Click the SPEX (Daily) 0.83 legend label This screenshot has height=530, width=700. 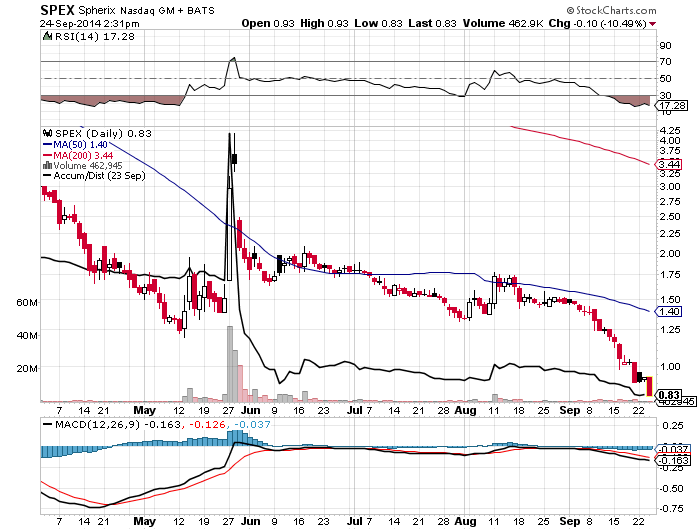point(103,133)
